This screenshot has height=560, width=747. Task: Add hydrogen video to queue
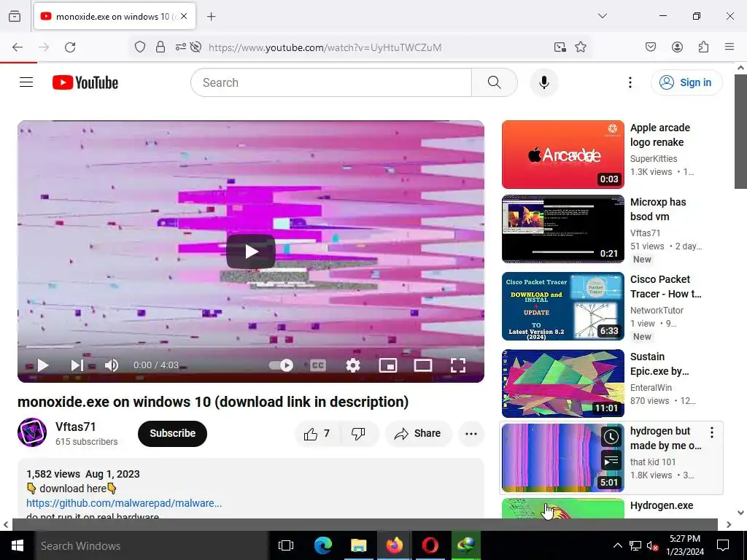click(x=611, y=461)
